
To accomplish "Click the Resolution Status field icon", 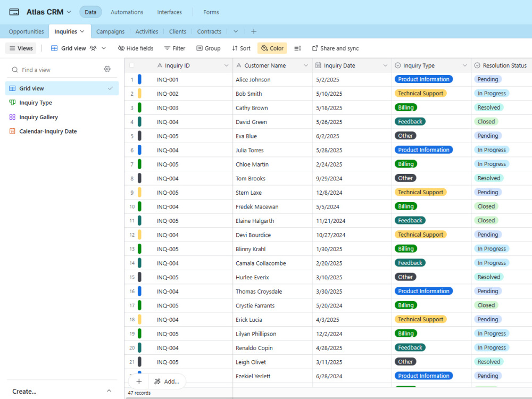I will coord(477,65).
